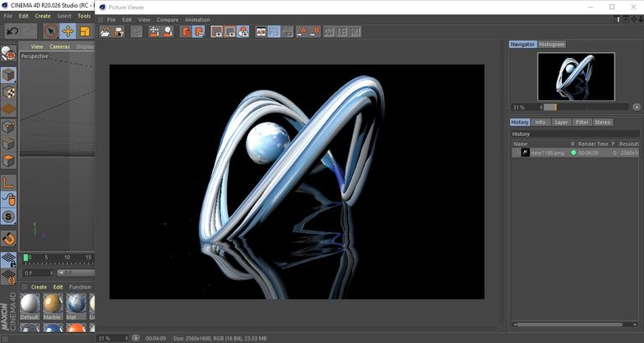Click the Navigator 31% zoom field
This screenshot has width=644, height=343.
pyautogui.click(x=527, y=107)
